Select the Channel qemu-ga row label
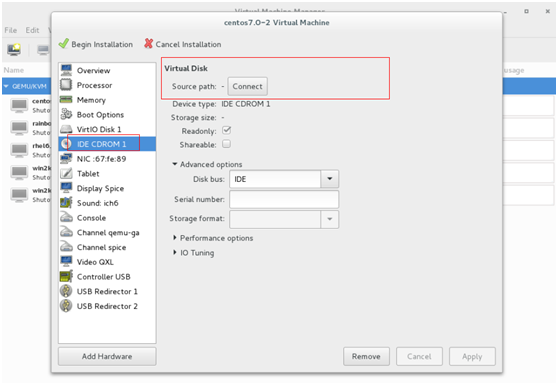Screen dimensions: 558x385 point(108,232)
